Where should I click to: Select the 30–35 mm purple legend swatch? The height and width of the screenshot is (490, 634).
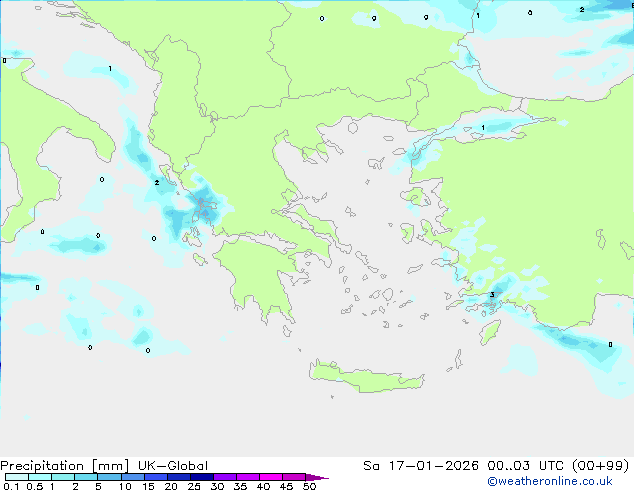click(225, 477)
